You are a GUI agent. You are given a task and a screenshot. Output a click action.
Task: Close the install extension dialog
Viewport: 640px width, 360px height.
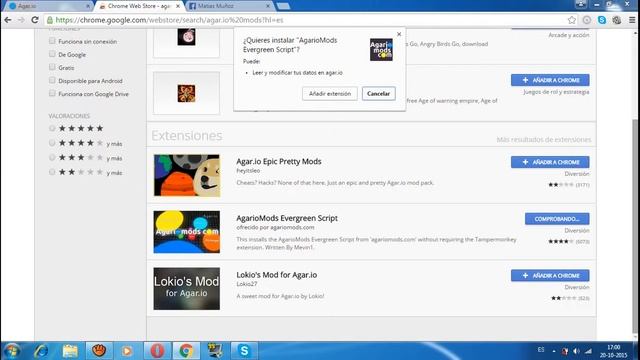399,34
